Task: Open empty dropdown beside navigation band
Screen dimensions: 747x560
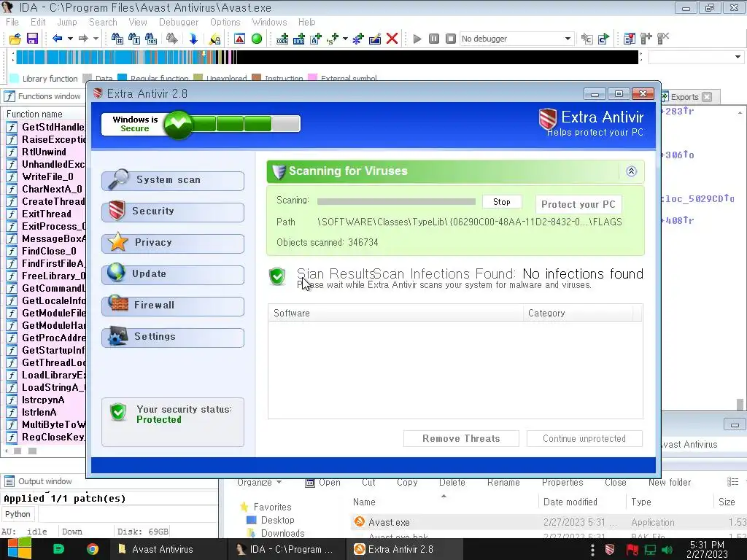Action: pos(695,57)
